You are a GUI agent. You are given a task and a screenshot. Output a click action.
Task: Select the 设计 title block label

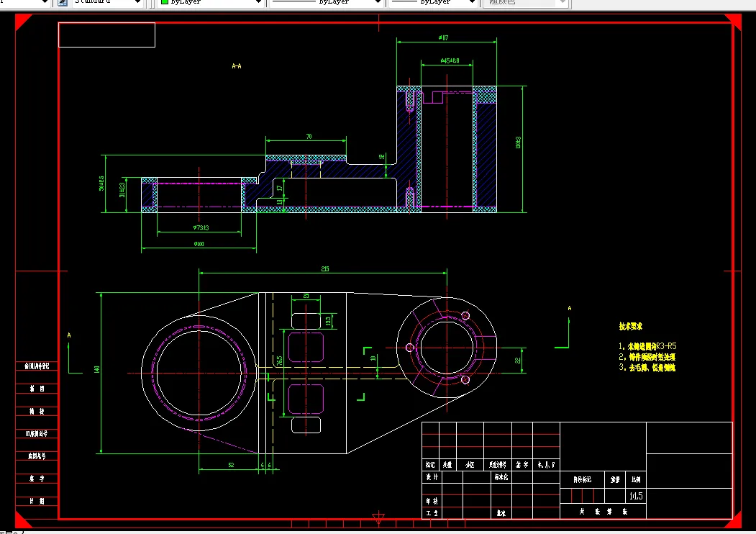click(432, 477)
